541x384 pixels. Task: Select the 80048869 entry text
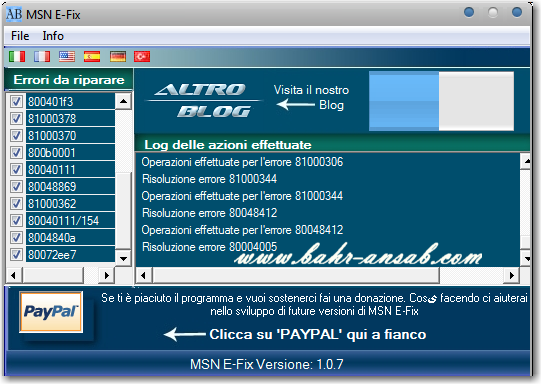click(x=52, y=187)
